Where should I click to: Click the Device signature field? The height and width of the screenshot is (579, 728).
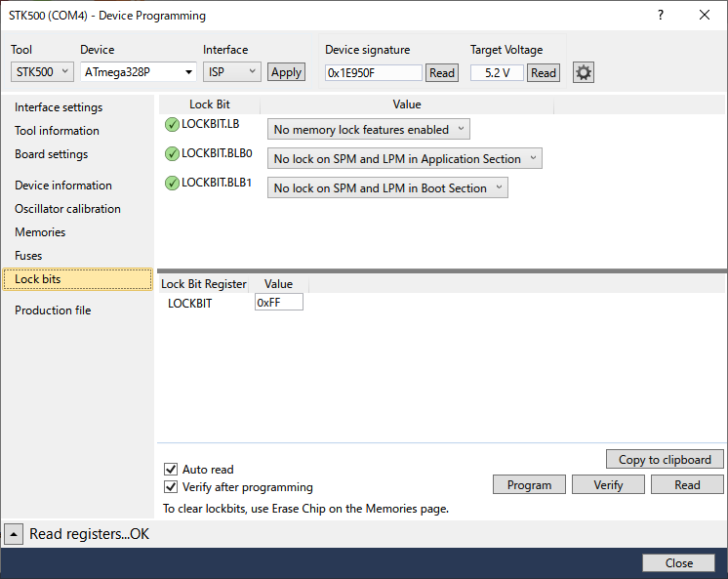pyautogui.click(x=374, y=73)
